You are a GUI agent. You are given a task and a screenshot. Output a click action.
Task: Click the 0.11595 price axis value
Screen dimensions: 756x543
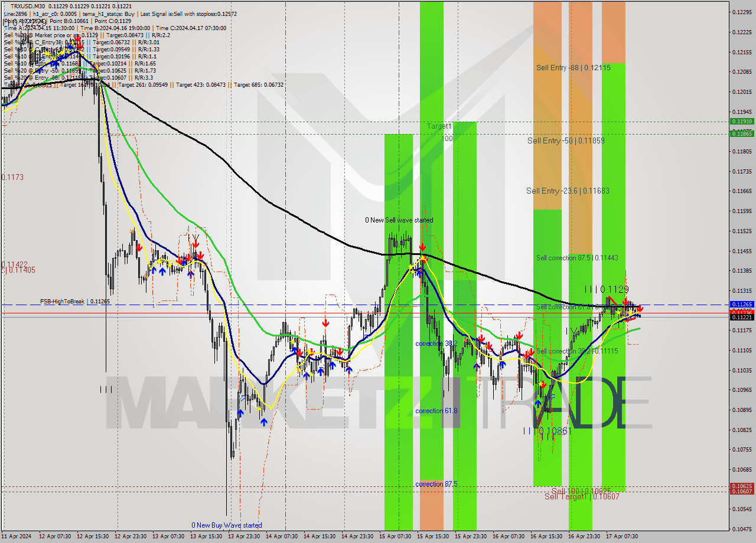742,211
